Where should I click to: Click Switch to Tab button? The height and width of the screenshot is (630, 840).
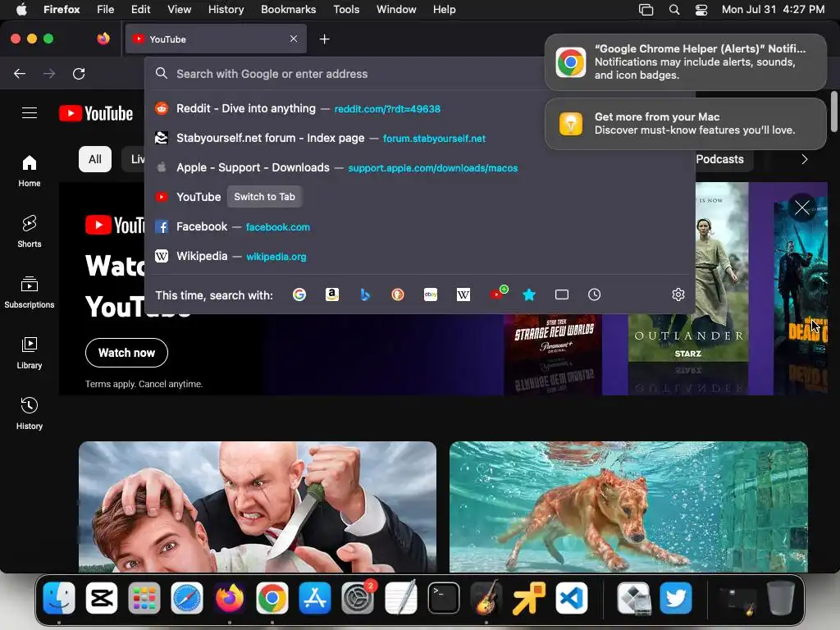tap(265, 197)
